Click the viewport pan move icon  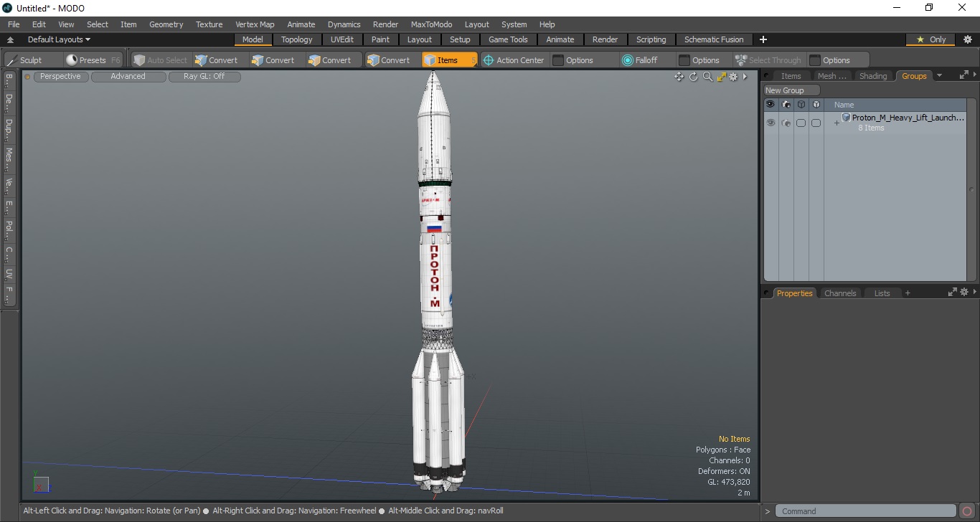pos(679,77)
